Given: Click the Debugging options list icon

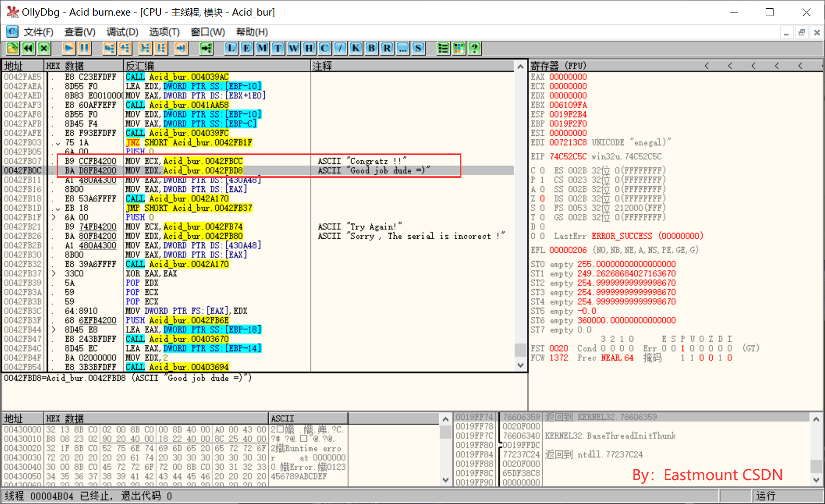Looking at the screenshot, I should 443,48.
